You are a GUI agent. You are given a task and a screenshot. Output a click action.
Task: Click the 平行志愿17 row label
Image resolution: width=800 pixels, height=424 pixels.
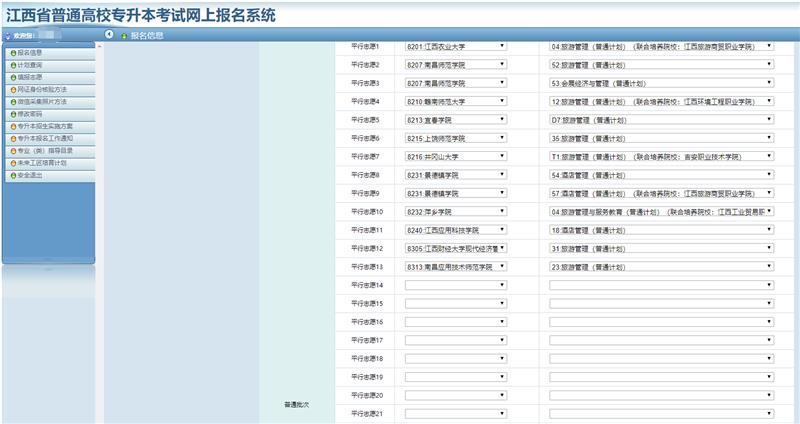tap(367, 340)
